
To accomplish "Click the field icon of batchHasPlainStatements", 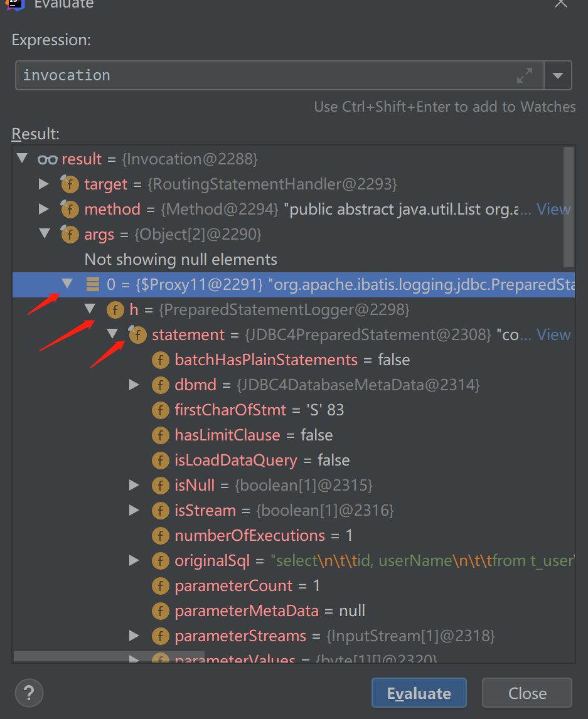I will 161,360.
